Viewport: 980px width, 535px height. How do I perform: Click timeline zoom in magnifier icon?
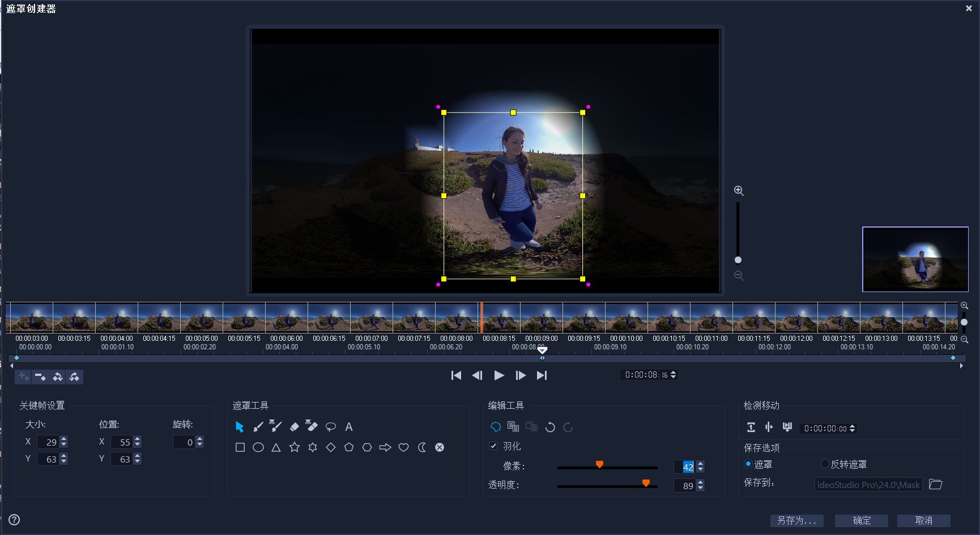[964, 306]
